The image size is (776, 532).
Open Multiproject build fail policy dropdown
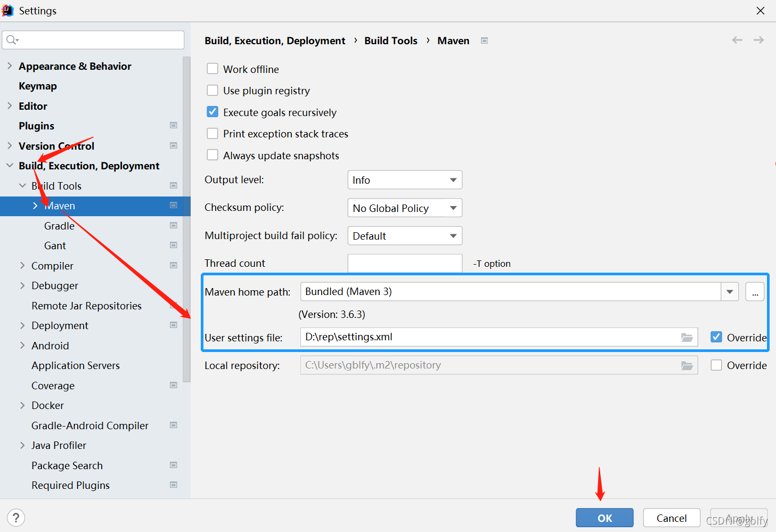pyautogui.click(x=405, y=236)
